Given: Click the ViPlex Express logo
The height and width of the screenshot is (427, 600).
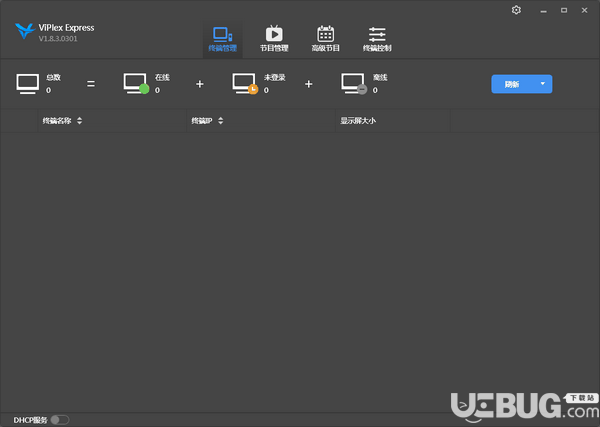Looking at the screenshot, I should (25, 31).
